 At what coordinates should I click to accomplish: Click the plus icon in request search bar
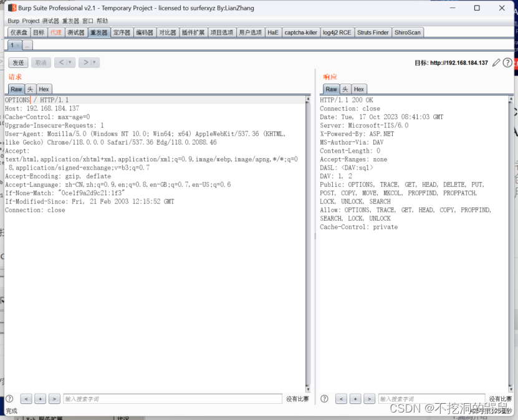point(39,399)
